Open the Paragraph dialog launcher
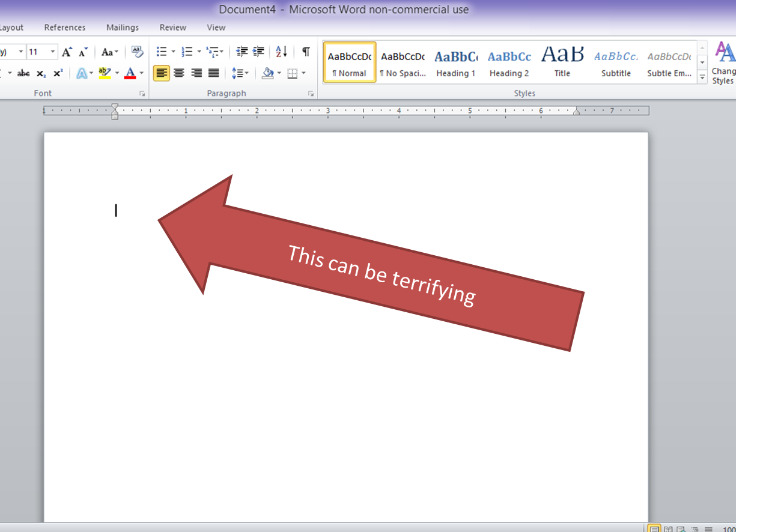 (x=311, y=94)
